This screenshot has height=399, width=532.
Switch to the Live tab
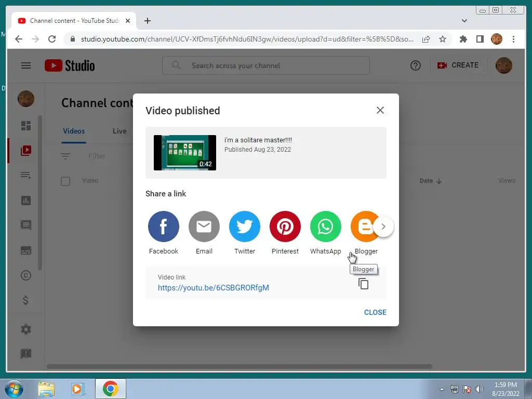119,131
